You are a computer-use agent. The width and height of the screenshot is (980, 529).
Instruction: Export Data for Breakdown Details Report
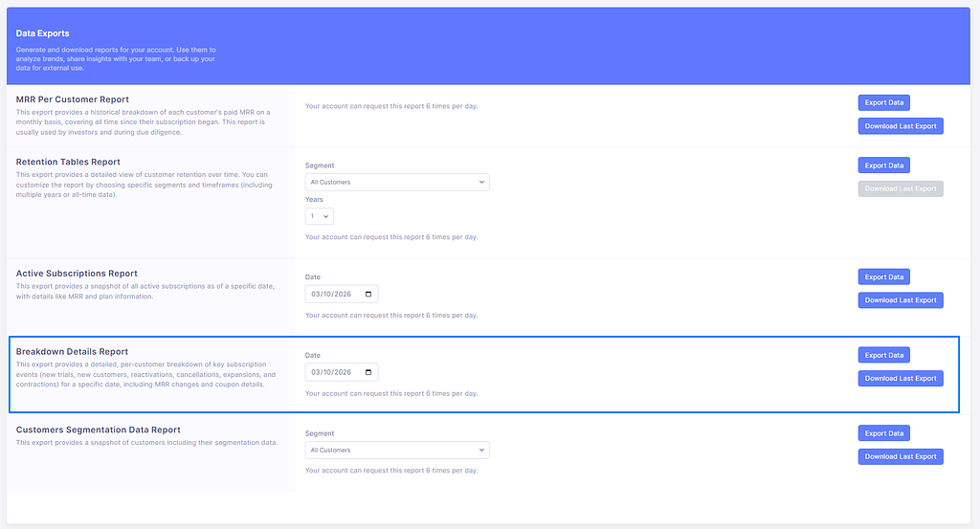click(x=883, y=355)
